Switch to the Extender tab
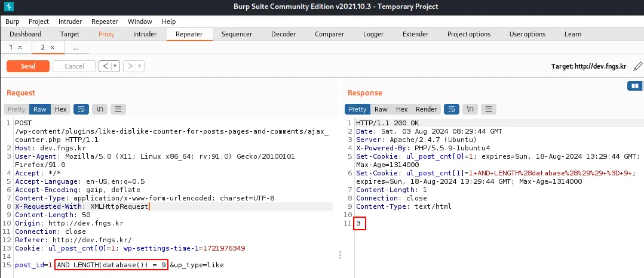 coord(415,34)
